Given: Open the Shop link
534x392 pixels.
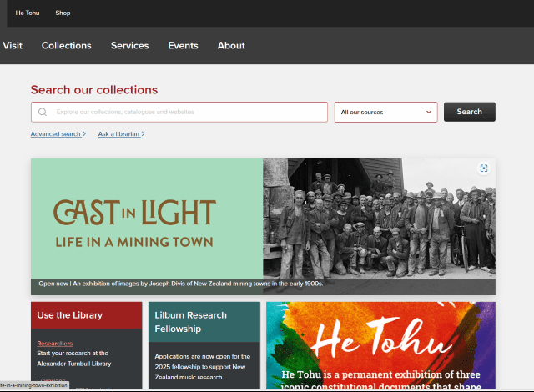Looking at the screenshot, I should point(63,13).
